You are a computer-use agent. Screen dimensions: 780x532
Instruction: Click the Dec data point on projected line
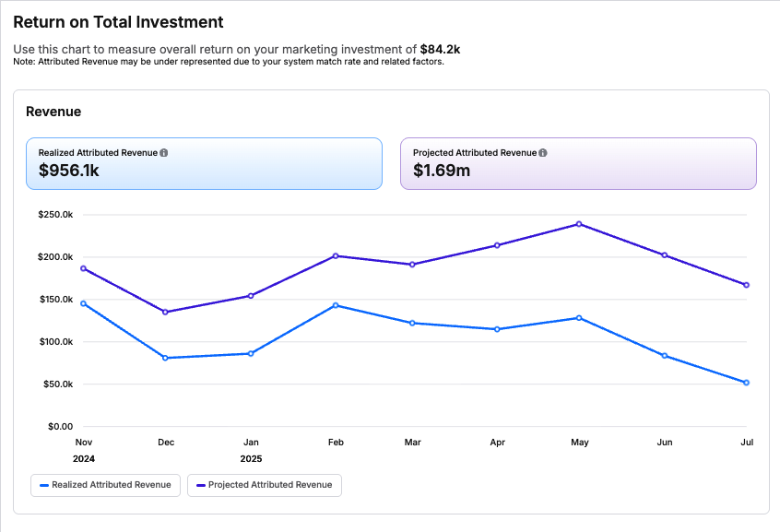(x=166, y=313)
